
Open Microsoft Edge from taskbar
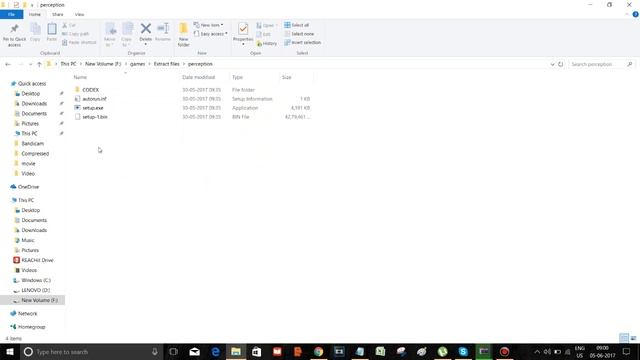click(x=216, y=351)
